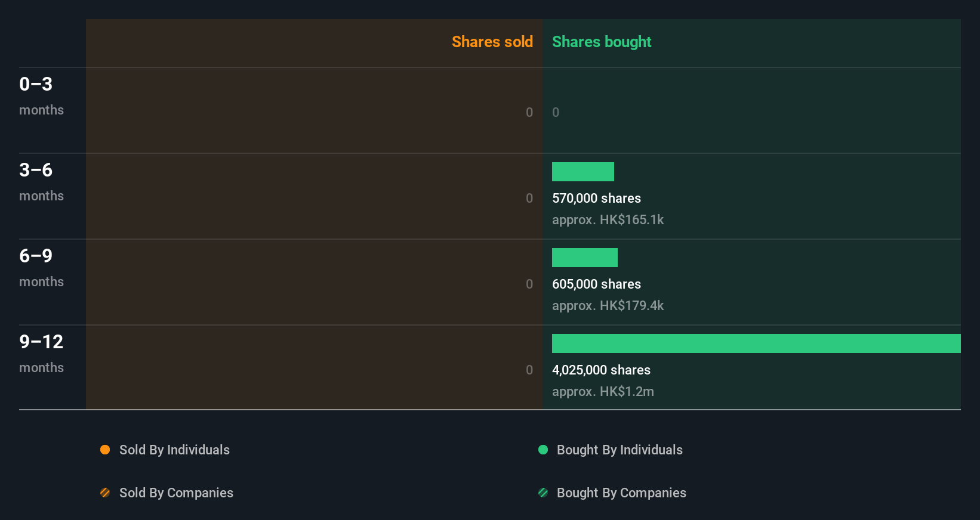
Task: Click the 0–3 months row label
Action: pyautogui.click(x=41, y=96)
